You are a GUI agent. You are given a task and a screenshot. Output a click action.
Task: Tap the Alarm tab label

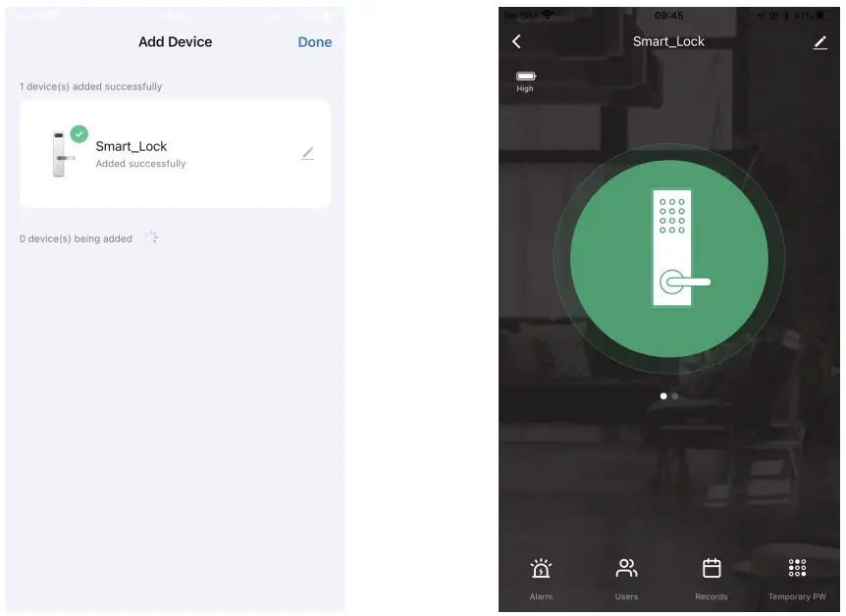click(541, 596)
